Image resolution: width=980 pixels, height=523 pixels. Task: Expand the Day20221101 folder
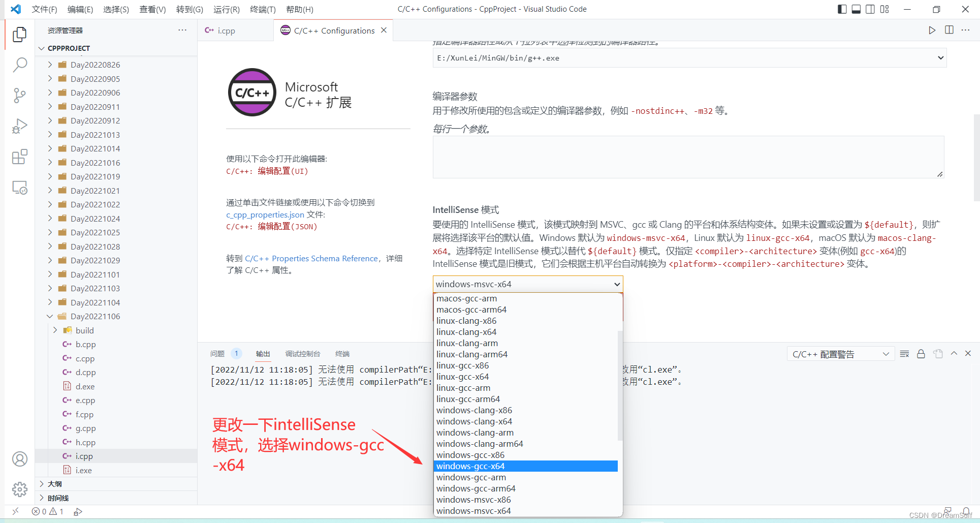coord(50,274)
